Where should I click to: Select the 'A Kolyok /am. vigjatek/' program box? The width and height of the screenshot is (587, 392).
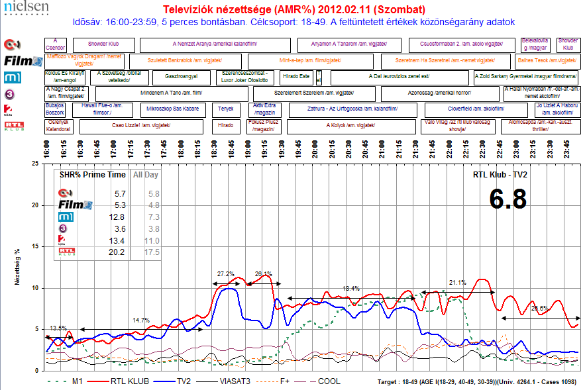351,126
